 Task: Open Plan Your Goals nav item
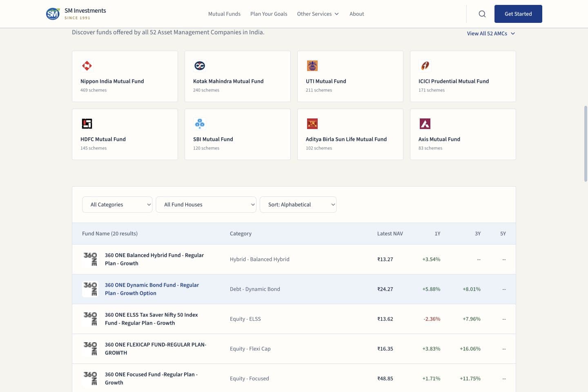269,14
